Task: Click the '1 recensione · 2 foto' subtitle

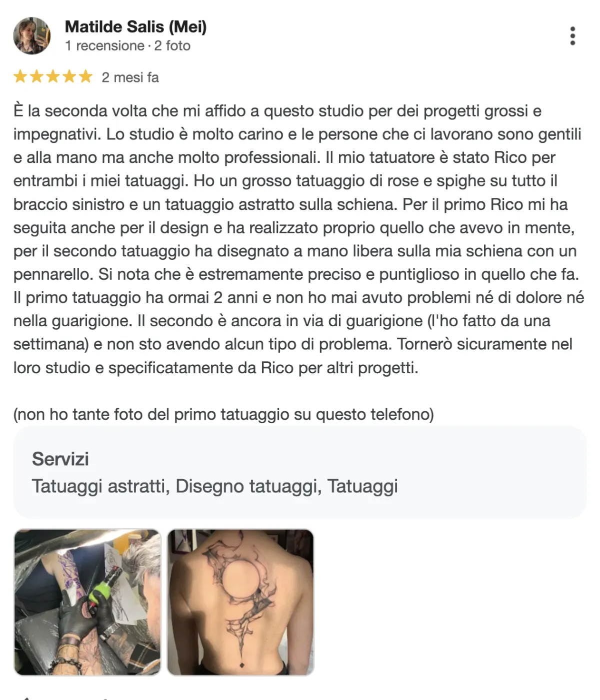Action: tap(127, 45)
